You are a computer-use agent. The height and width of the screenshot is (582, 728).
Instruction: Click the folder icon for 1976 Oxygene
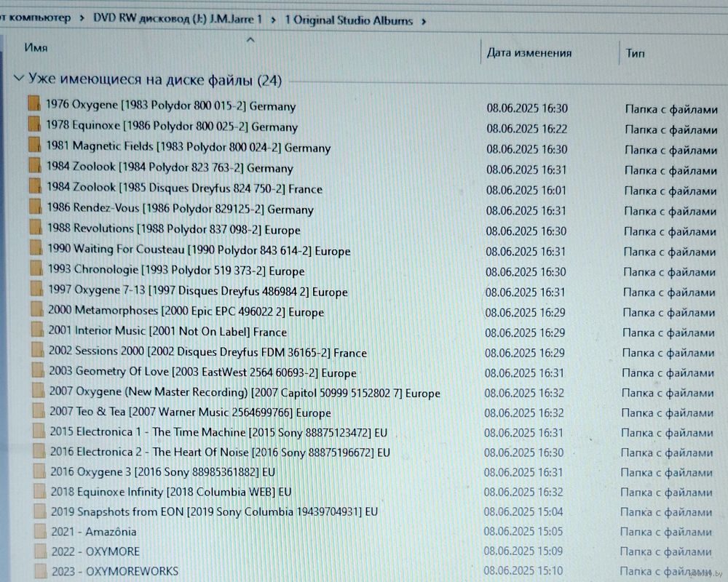pyautogui.click(x=34, y=103)
